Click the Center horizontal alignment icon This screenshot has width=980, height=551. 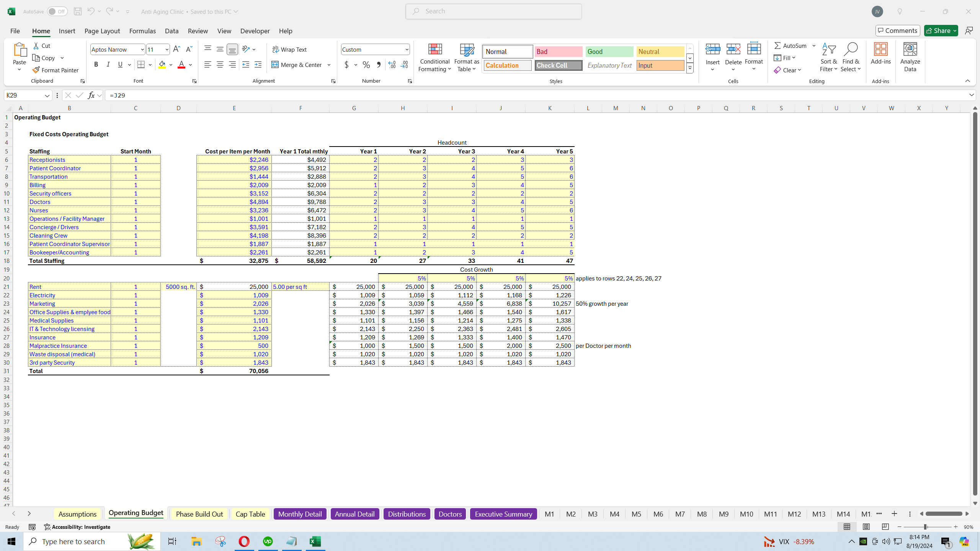(220, 65)
